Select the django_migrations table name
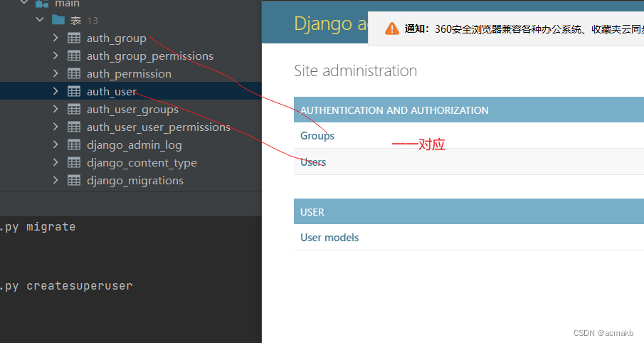This screenshot has height=343, width=644. 135,181
